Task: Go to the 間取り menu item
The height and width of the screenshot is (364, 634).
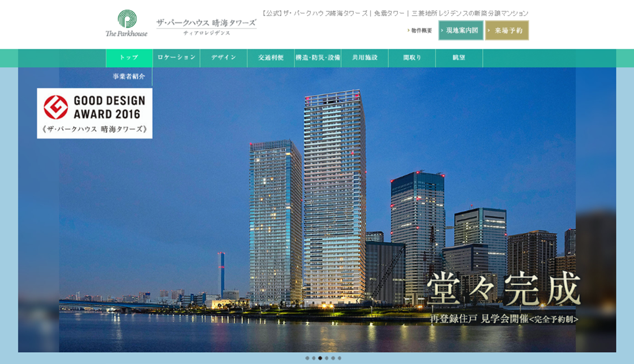Action: click(x=412, y=58)
